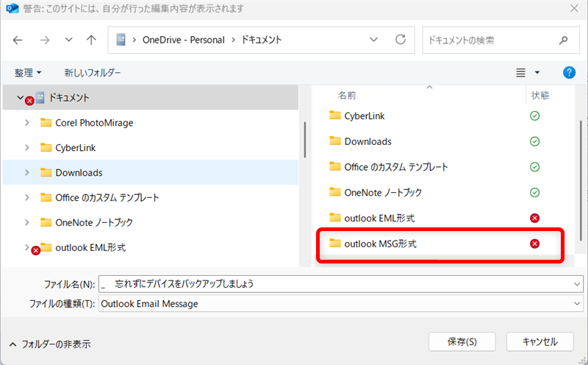Click sync error icon for outlook MSG形式
Viewport: 588px width, 365px height.
pos(534,244)
